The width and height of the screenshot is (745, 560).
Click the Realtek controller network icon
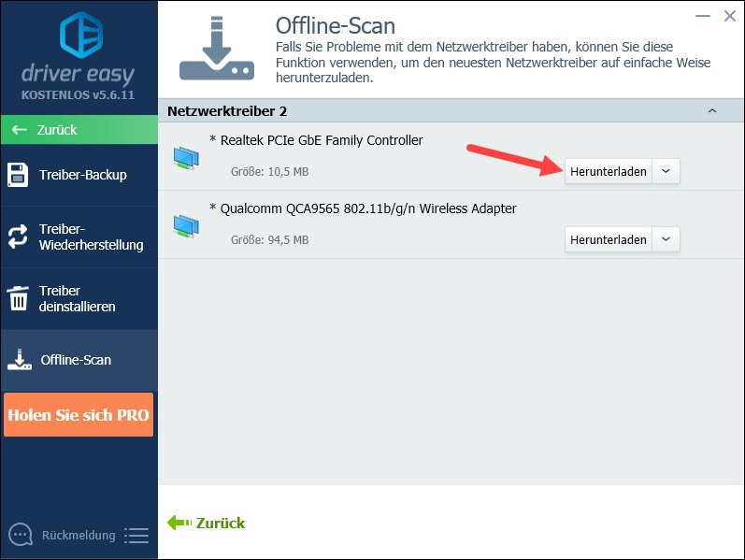186,158
